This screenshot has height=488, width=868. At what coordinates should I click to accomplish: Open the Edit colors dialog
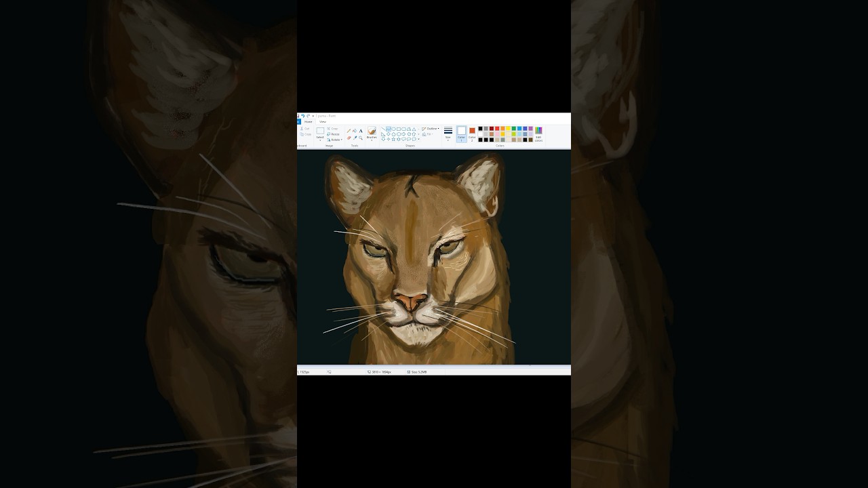tap(538, 133)
